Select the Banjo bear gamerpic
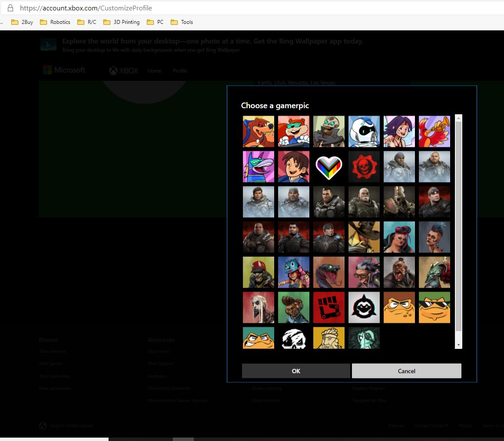504x441 pixels. tap(259, 132)
